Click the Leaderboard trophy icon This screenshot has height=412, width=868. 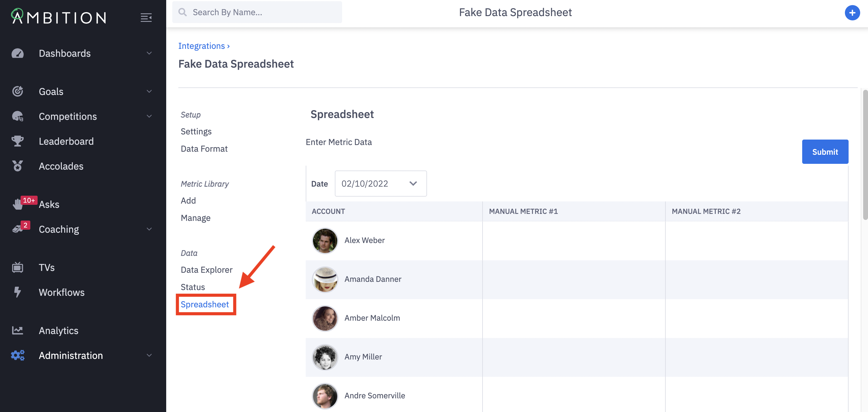tap(18, 141)
